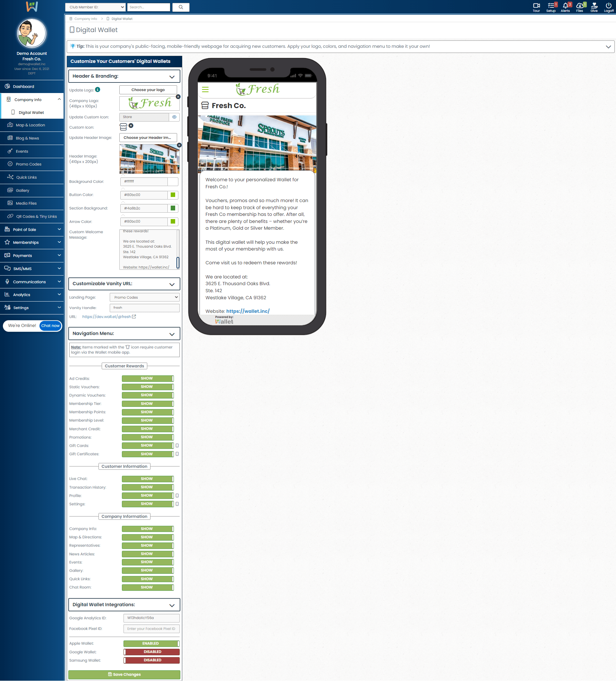This screenshot has height=681, width=616.
Task: Click the Button Color green swatch
Action: point(173,195)
